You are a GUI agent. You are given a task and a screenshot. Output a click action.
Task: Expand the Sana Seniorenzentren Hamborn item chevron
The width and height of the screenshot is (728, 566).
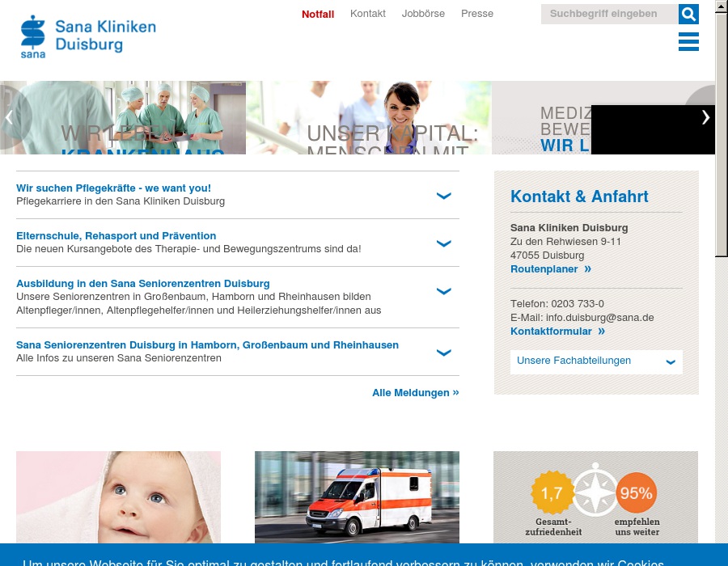tap(443, 352)
